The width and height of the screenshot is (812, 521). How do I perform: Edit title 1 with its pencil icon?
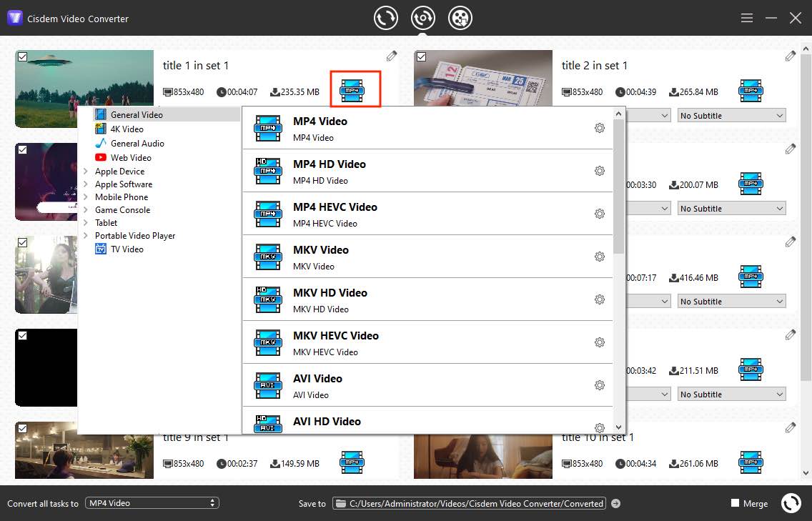click(x=392, y=56)
